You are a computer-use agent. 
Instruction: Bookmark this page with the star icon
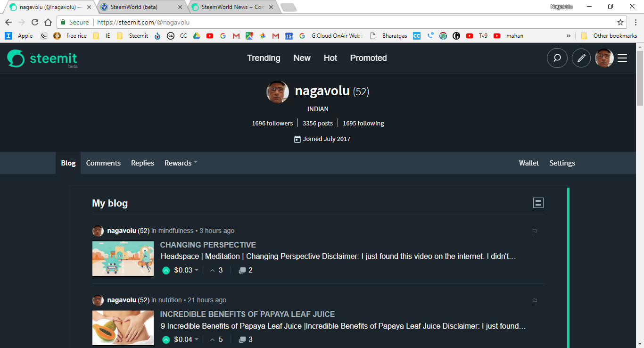click(x=620, y=22)
